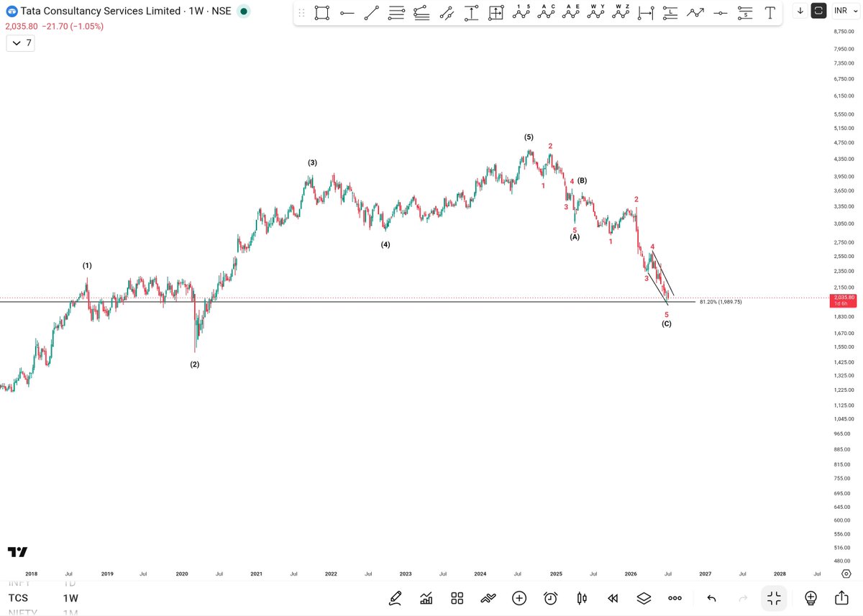
Task: Click the price change −21.70 (−1.05%) text
Action: click(72, 26)
